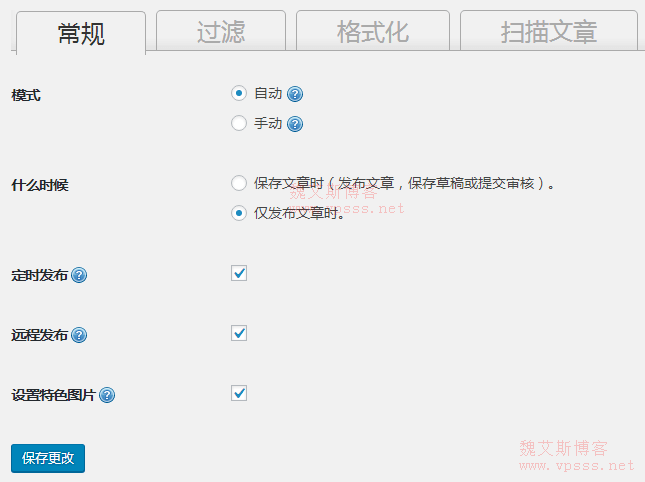The image size is (645, 482).
Task: Choose the 保存文章时 radio option
Action: point(239,183)
